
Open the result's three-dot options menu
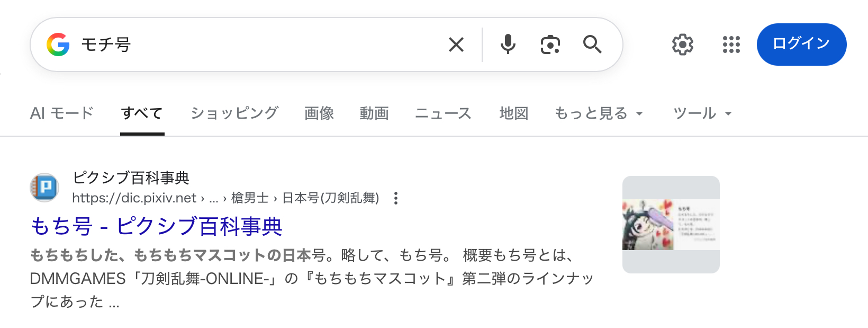tap(396, 198)
